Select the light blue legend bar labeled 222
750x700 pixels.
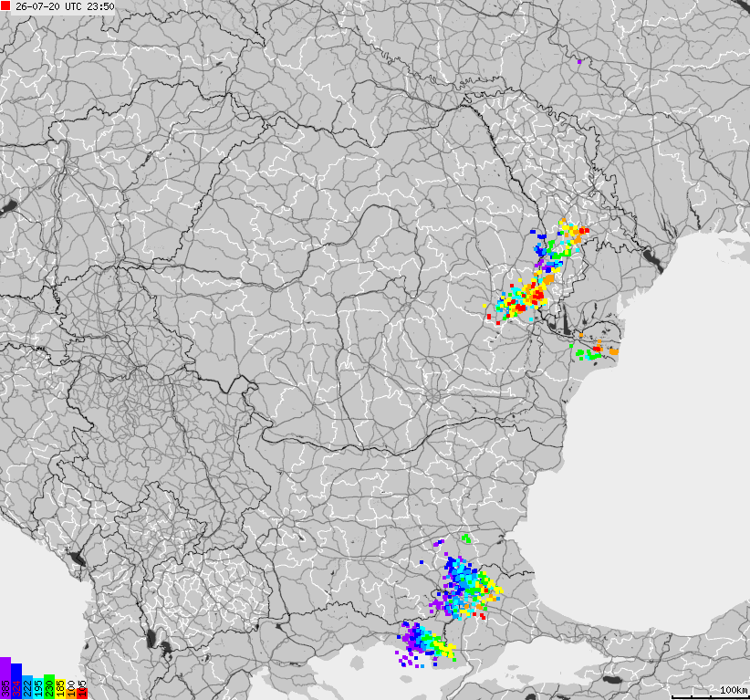point(27,687)
